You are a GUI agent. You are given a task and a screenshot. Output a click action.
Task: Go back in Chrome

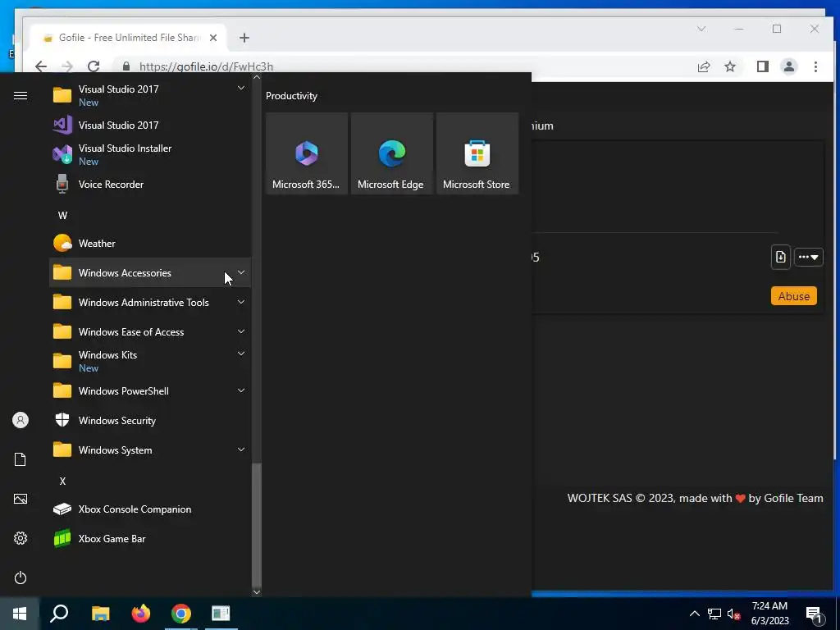point(41,66)
